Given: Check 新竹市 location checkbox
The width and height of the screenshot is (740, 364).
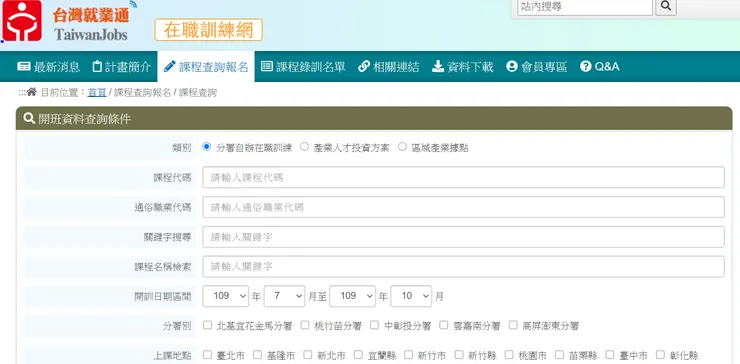Looking at the screenshot, I should (408, 355).
